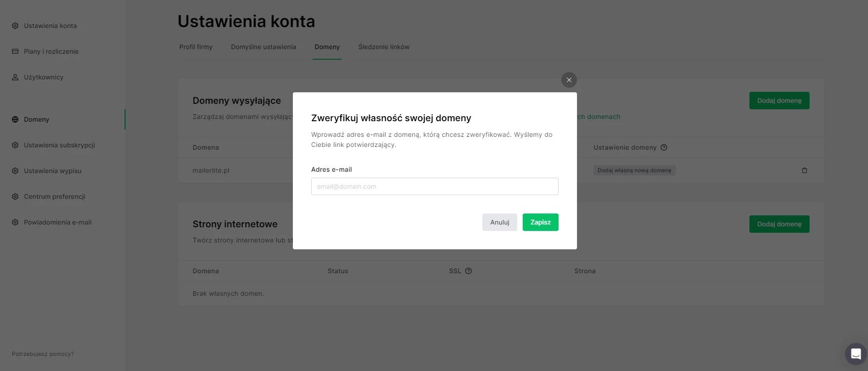This screenshot has width=868, height=371.
Task: Click the SSL help question mark icon
Action: point(468,271)
